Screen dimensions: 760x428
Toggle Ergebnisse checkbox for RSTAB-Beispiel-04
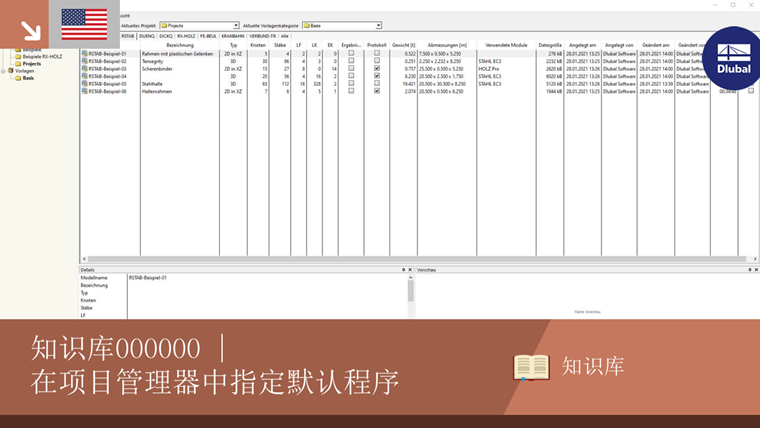coord(351,76)
